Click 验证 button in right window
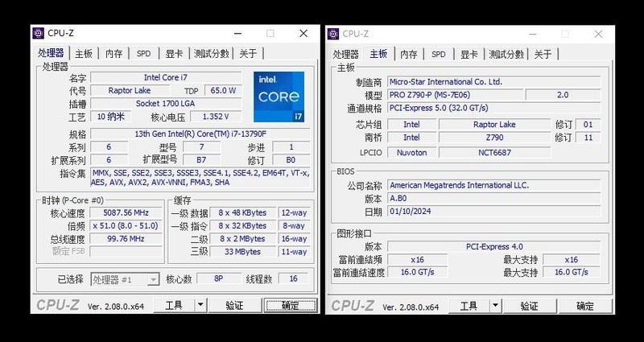This screenshot has height=342, width=644. tap(530, 307)
